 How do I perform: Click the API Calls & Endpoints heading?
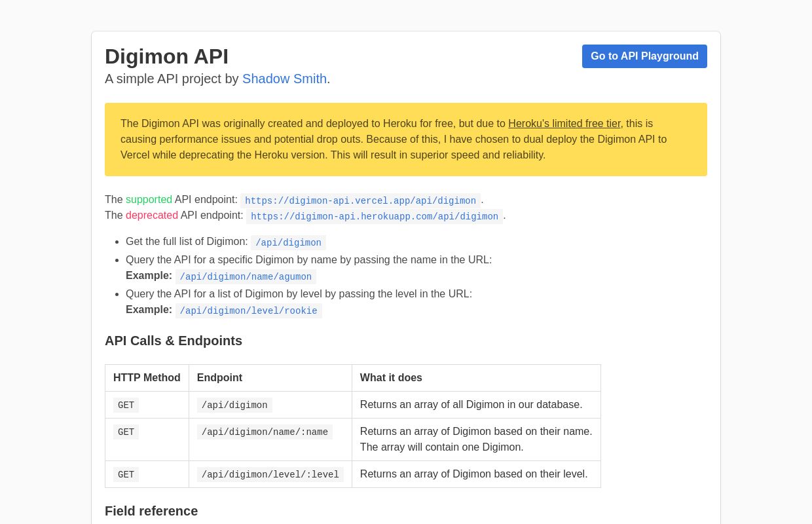pos(174,341)
